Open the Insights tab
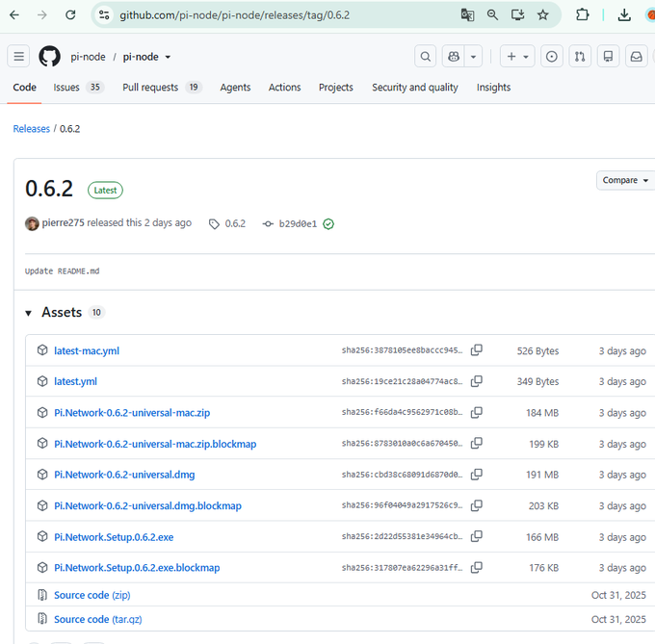Screen dimensions: 655x644 tap(493, 88)
